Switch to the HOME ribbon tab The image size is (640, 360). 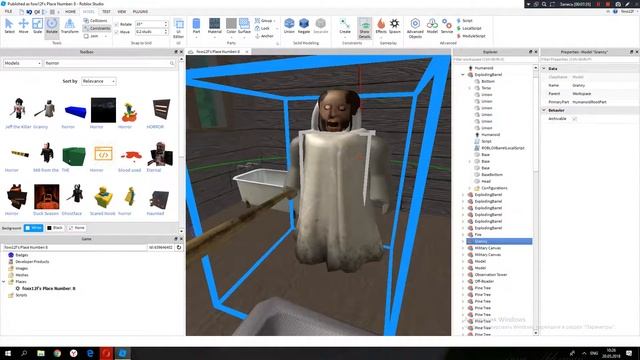[x=70, y=11]
